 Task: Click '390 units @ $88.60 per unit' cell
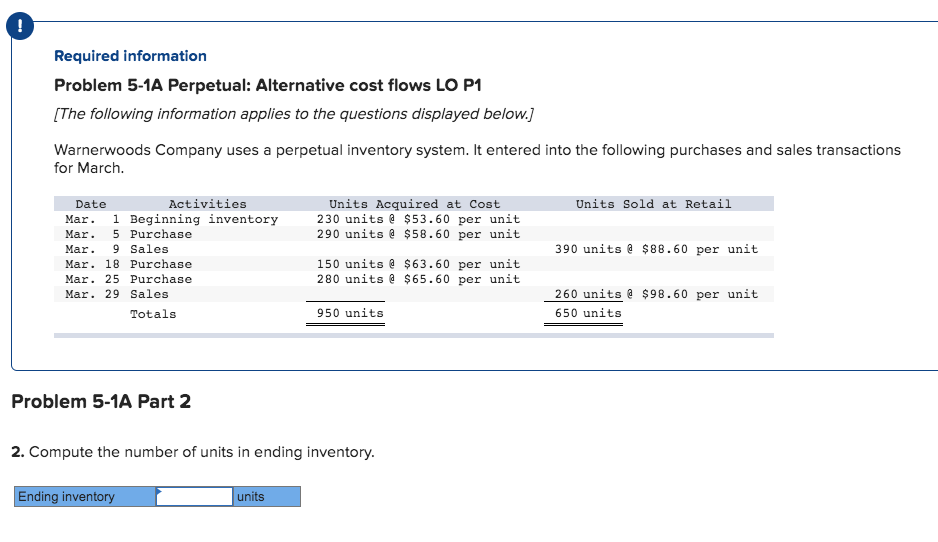[656, 249]
